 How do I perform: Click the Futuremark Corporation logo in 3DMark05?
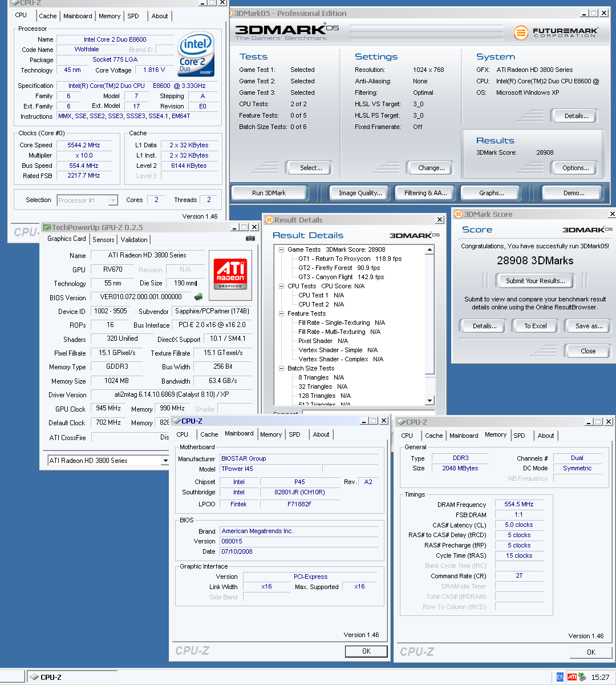click(x=556, y=33)
